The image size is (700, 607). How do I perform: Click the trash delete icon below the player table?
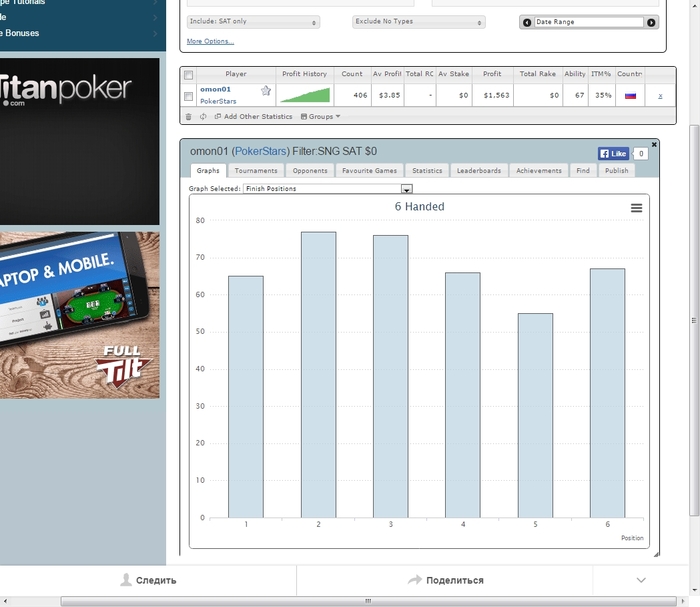click(x=188, y=116)
